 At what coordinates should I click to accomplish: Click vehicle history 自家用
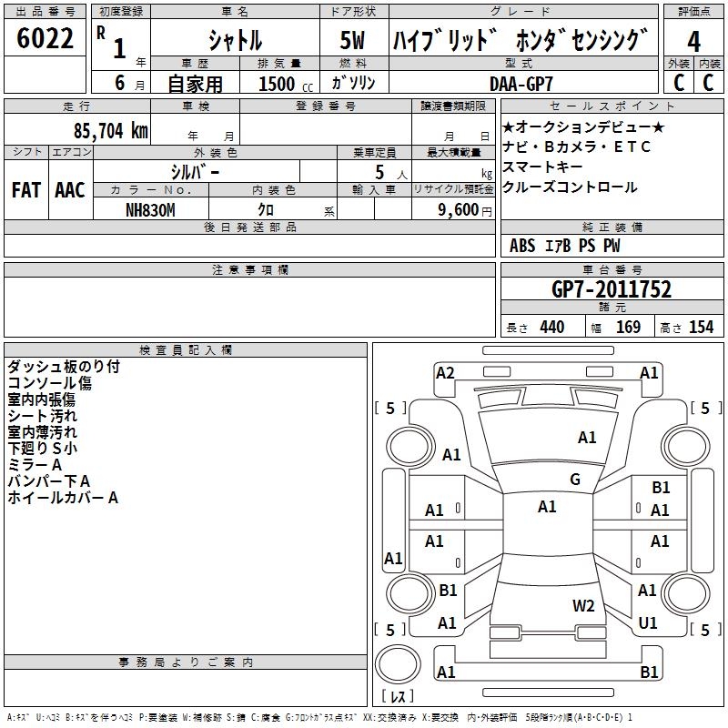coord(195,84)
